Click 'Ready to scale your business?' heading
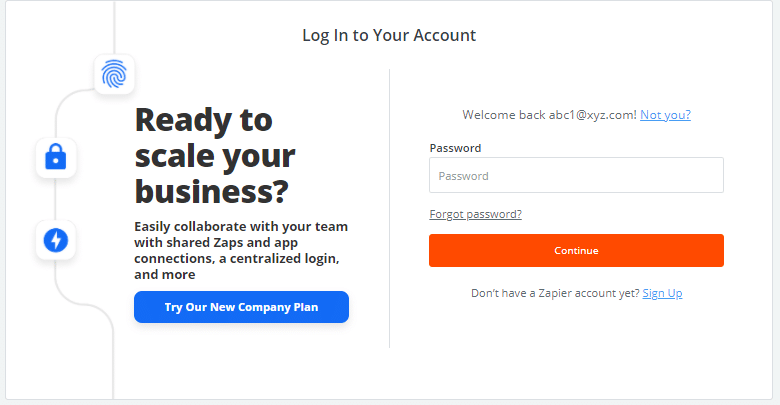 (x=215, y=154)
